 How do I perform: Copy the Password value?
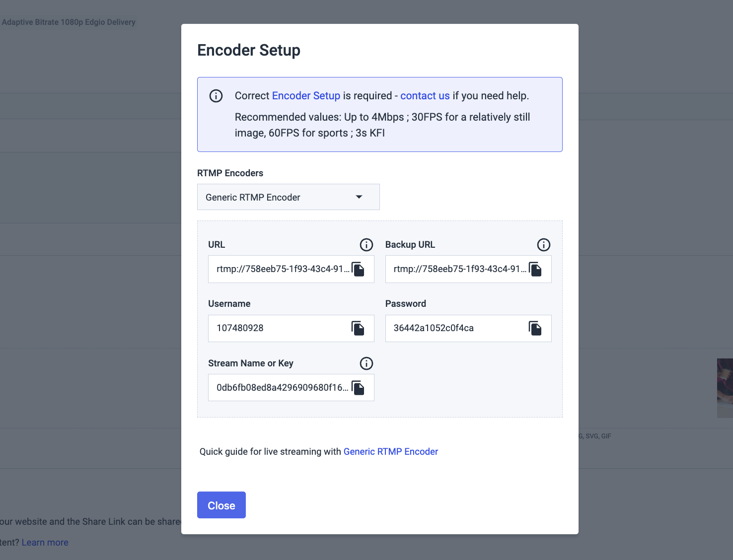pyautogui.click(x=535, y=328)
